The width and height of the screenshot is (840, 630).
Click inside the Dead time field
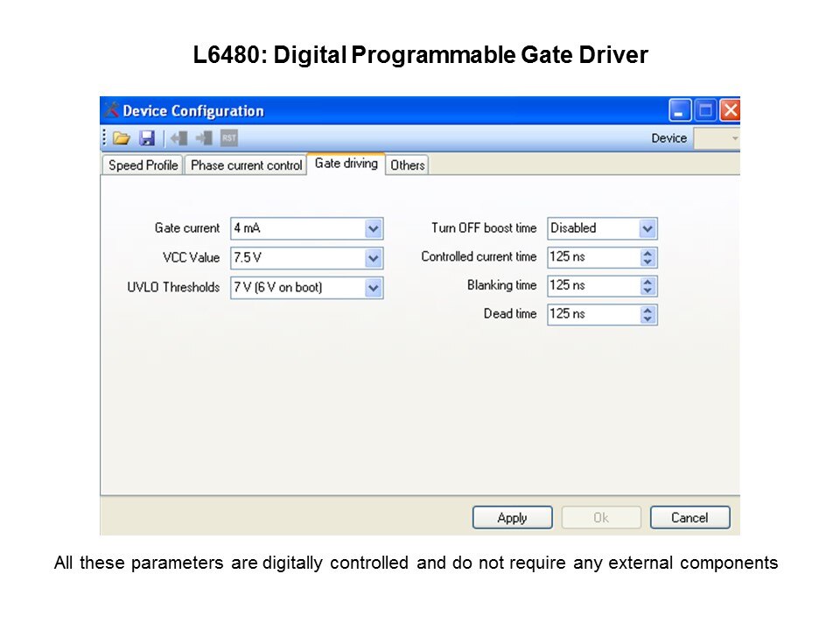[592, 314]
